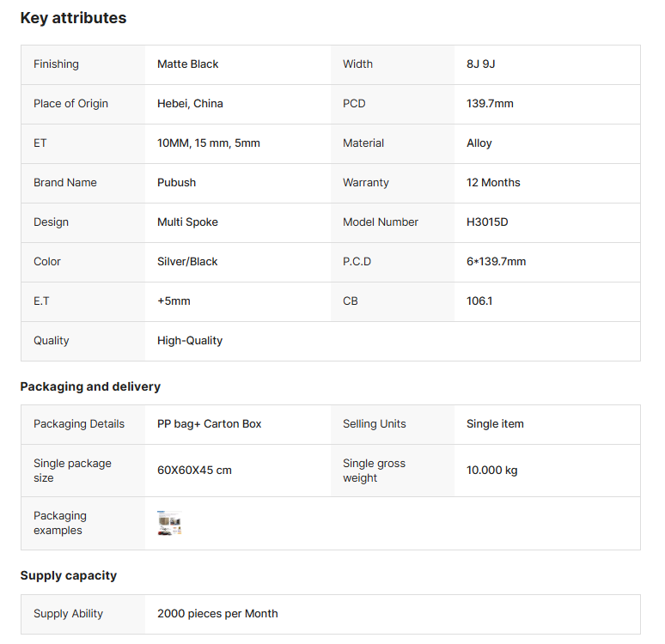Select the Pubush brand name value
665x644 pixels.
(176, 183)
